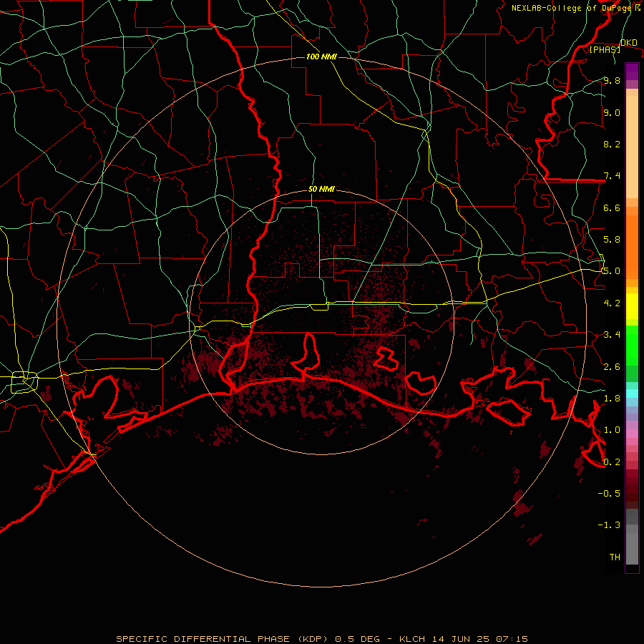
Task: Pick the bright green swatch on the color bar
Action: (632, 346)
